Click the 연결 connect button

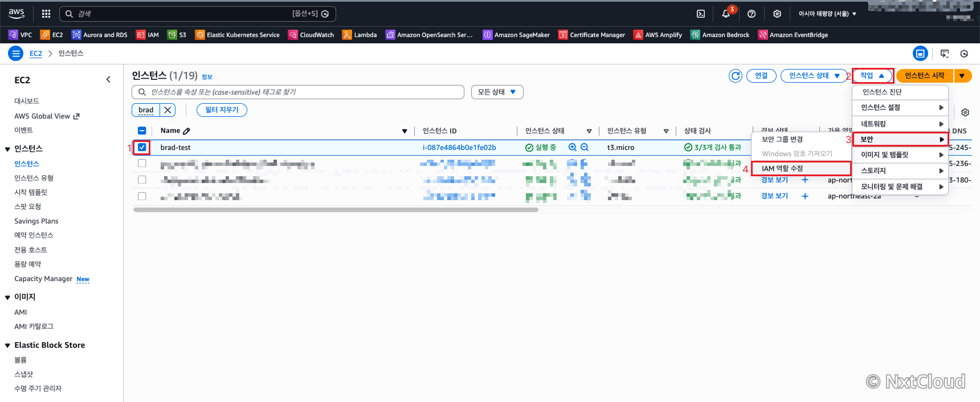pyautogui.click(x=761, y=76)
